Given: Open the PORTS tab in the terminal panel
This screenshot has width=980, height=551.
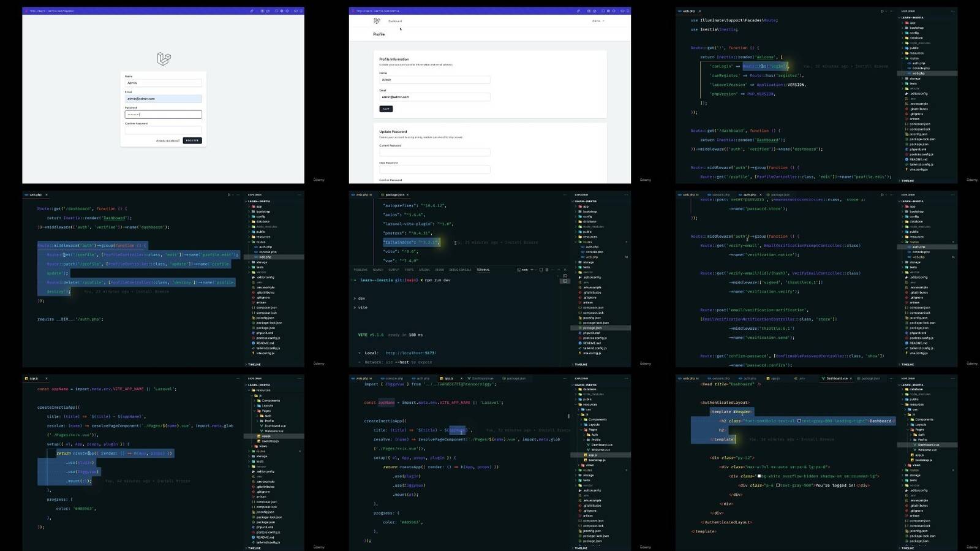Looking at the screenshot, I should [409, 270].
